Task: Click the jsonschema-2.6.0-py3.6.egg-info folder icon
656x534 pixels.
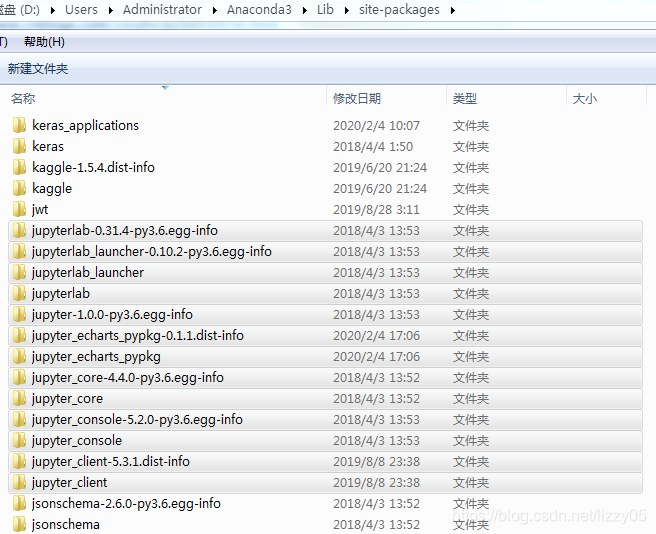Action: [19, 503]
